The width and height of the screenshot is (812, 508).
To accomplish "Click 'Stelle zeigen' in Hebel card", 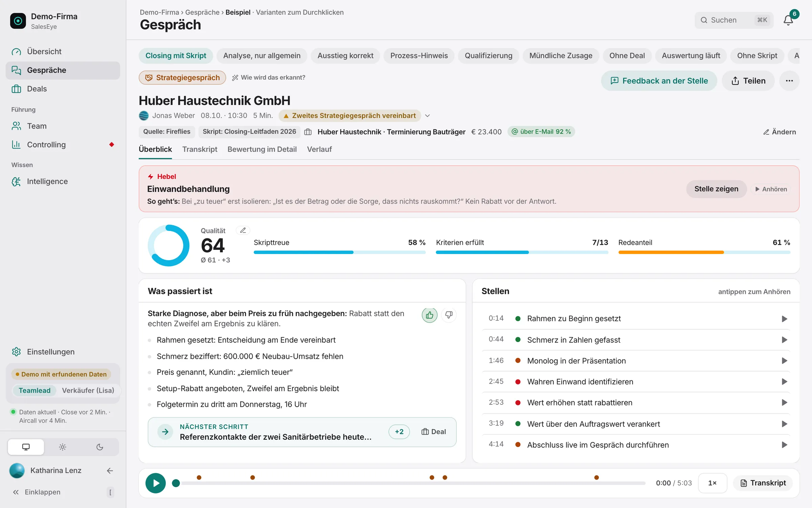I will click(x=716, y=189).
